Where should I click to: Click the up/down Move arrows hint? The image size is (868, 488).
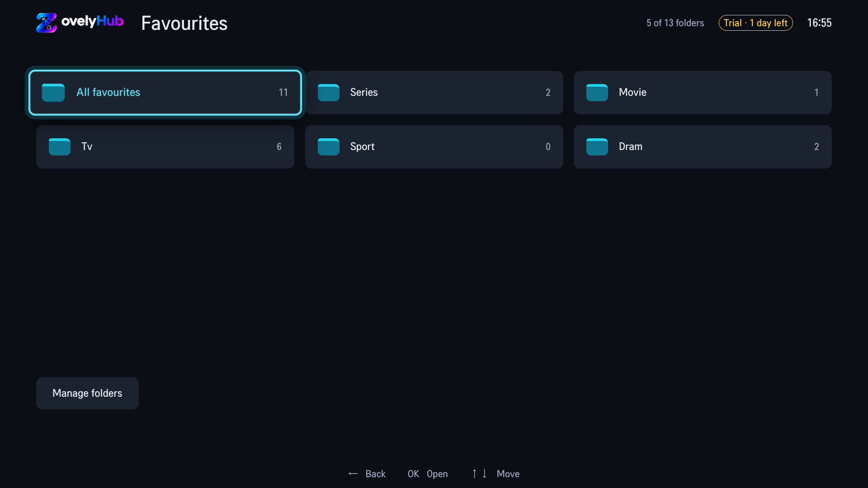(x=479, y=474)
